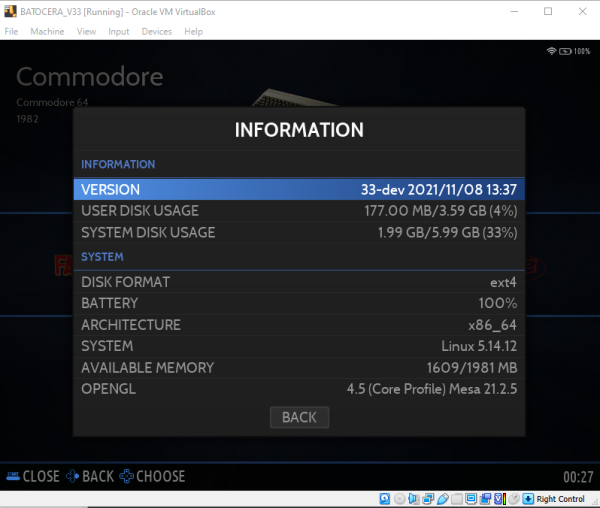Image resolution: width=600 pixels, height=508 pixels.
Task: Minimize the VirtualBox window
Action: (514, 11)
